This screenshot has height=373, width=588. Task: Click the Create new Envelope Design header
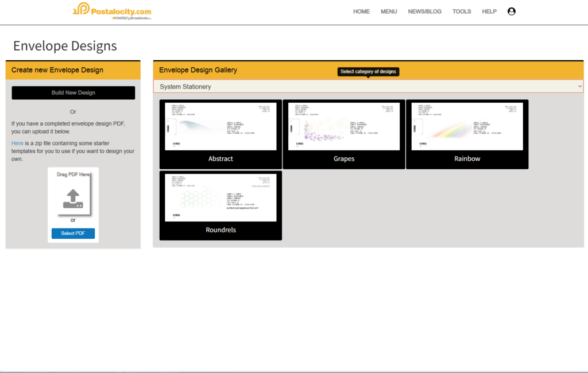click(57, 70)
